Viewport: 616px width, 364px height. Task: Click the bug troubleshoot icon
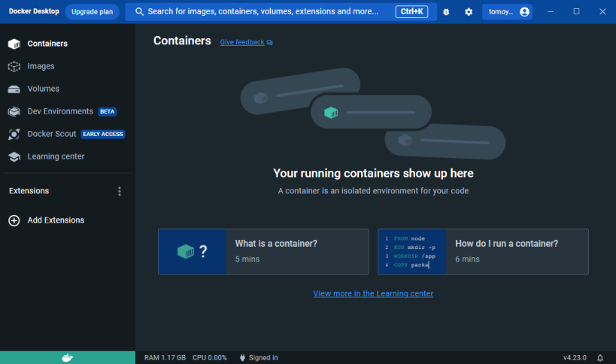[x=446, y=12]
